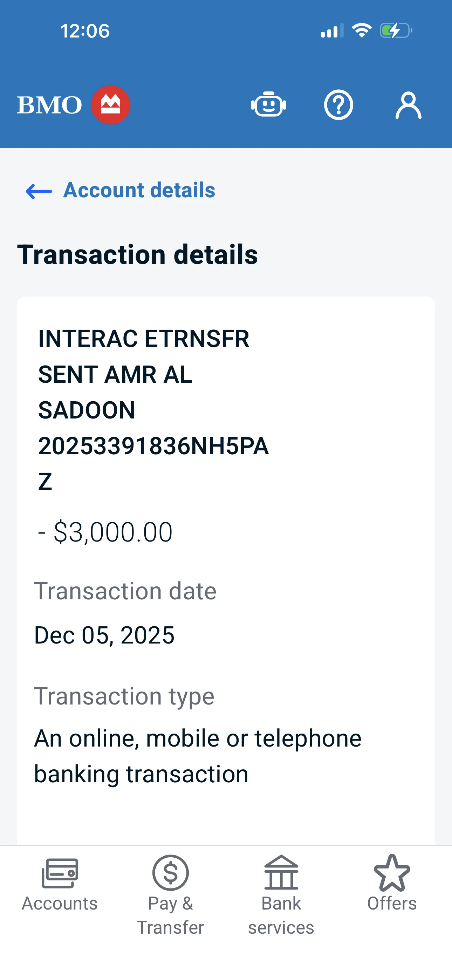
Task: Tap the help question mark icon
Action: pyautogui.click(x=338, y=105)
